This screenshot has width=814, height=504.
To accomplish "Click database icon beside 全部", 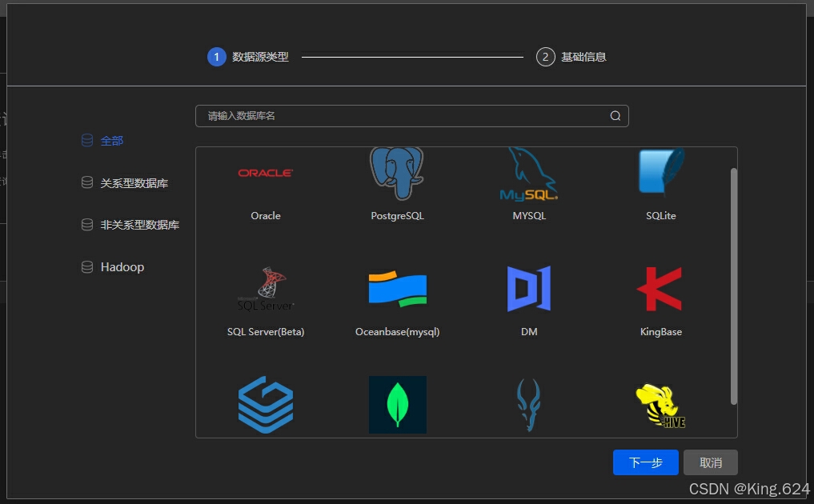I will click(87, 140).
